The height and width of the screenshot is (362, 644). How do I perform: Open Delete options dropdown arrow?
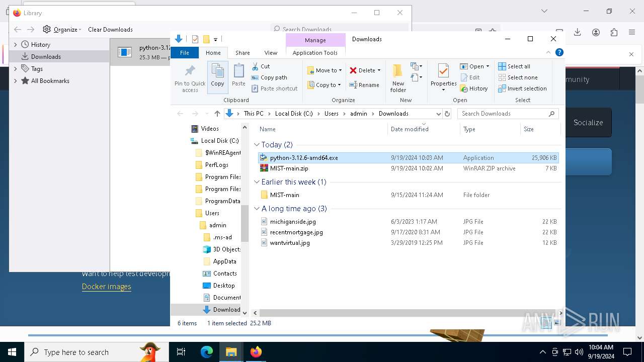(x=379, y=70)
